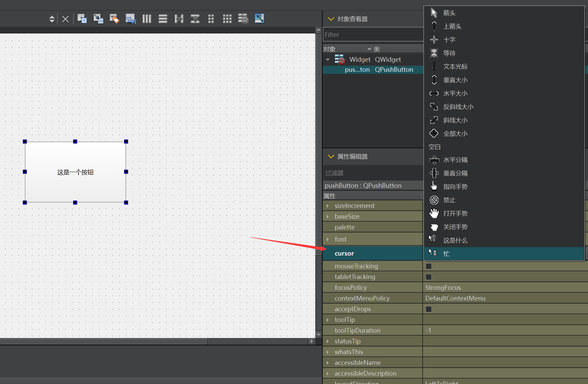588x384 pixels.
Task: Expand the baseSize property
Action: coord(328,216)
